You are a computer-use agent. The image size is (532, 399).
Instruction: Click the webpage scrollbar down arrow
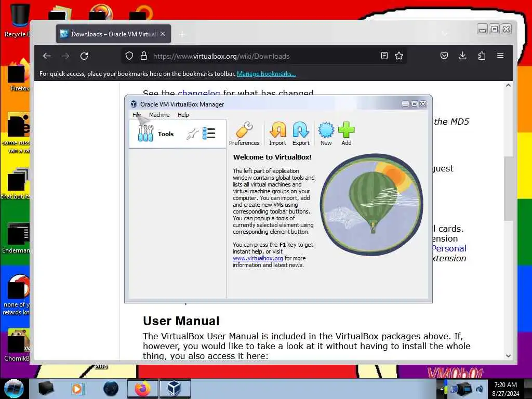pyautogui.click(x=508, y=356)
